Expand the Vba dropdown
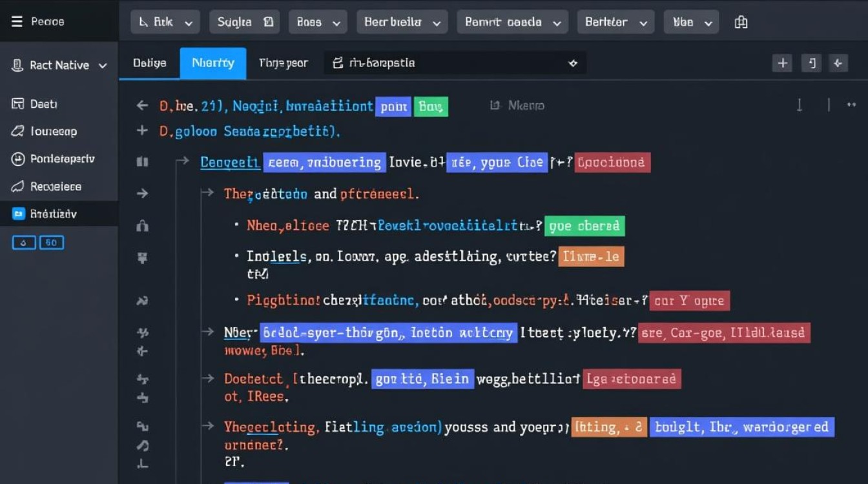This screenshot has height=484, width=868. point(691,22)
